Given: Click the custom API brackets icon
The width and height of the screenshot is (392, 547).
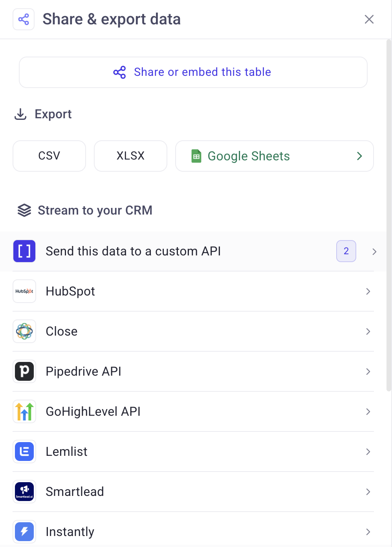Looking at the screenshot, I should [24, 251].
